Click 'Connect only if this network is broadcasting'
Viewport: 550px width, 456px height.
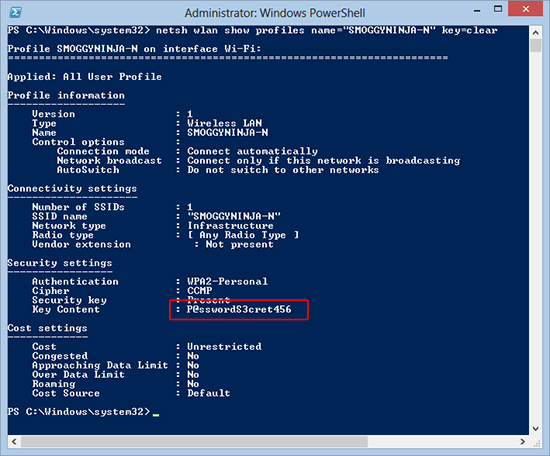[323, 161]
